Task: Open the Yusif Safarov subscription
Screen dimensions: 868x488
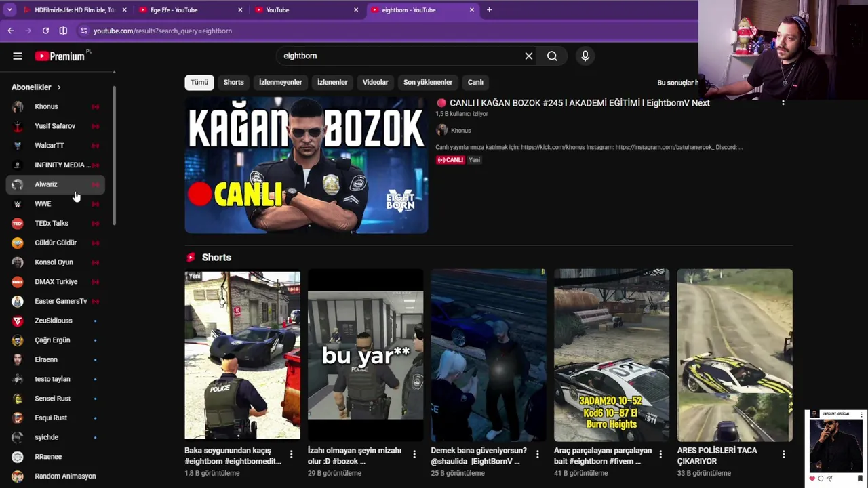Action: pyautogui.click(x=56, y=126)
